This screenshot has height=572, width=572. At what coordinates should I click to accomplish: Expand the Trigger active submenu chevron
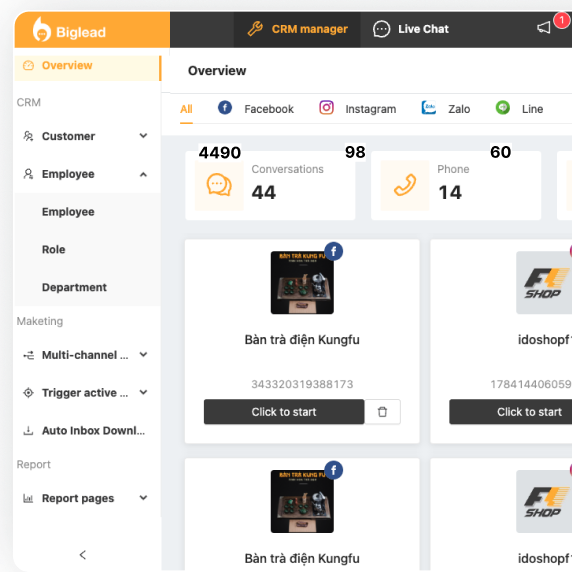click(143, 393)
